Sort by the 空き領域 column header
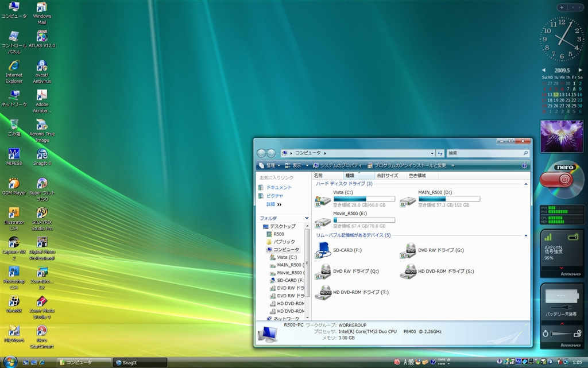The height and width of the screenshot is (368, 588). 417,175
